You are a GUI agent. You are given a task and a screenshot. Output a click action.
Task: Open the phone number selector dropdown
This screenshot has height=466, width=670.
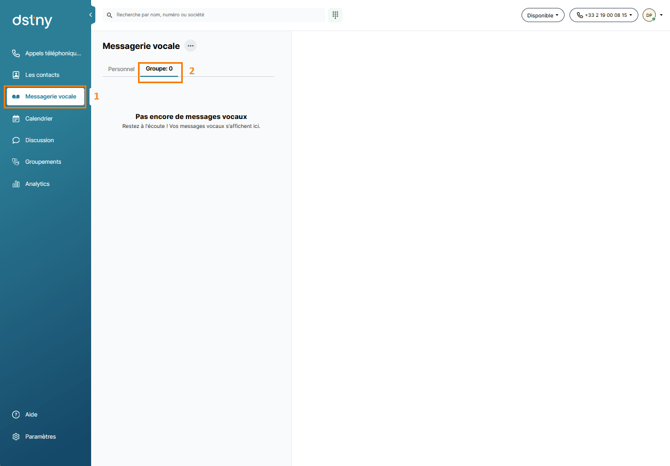coord(603,15)
